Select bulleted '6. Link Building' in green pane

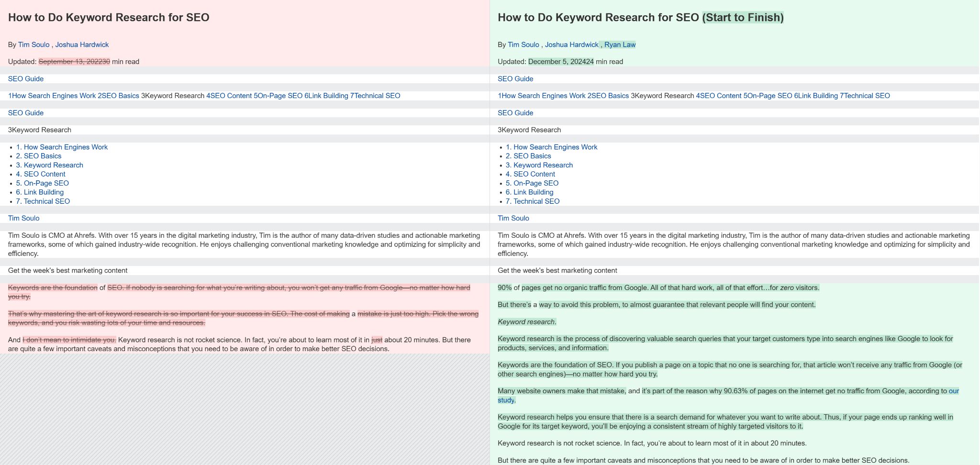pos(529,192)
